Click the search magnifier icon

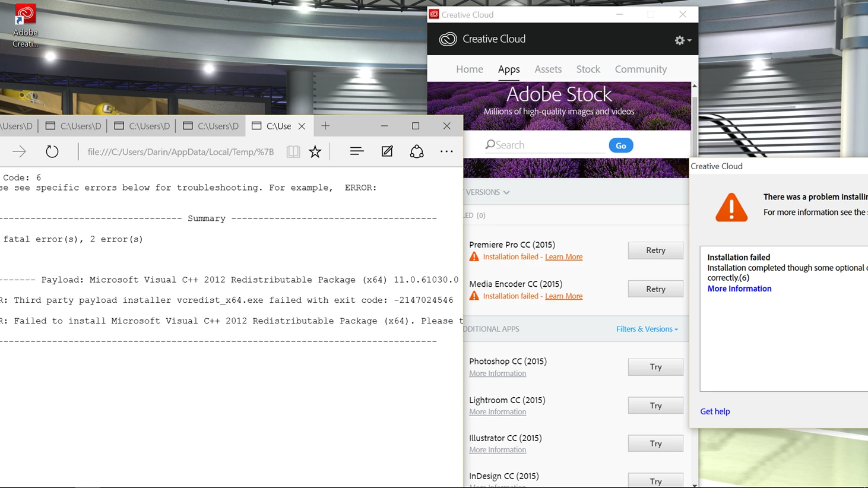pyautogui.click(x=490, y=144)
